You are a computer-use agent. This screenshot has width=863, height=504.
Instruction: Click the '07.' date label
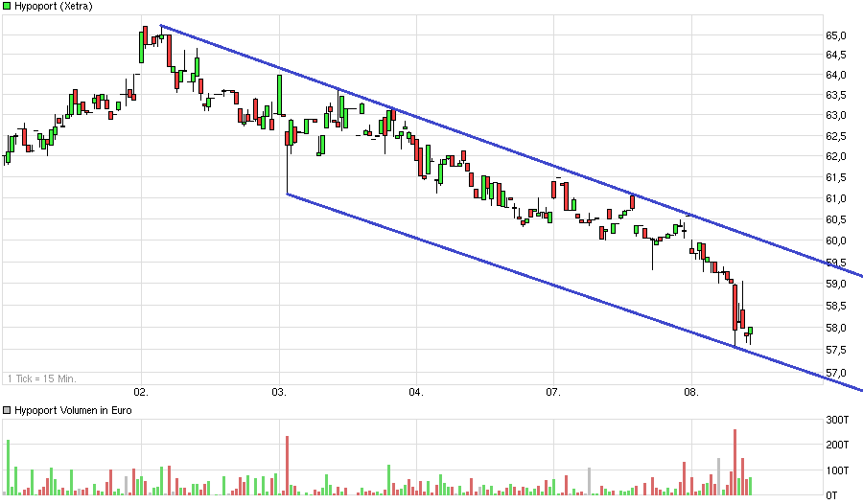(553, 392)
